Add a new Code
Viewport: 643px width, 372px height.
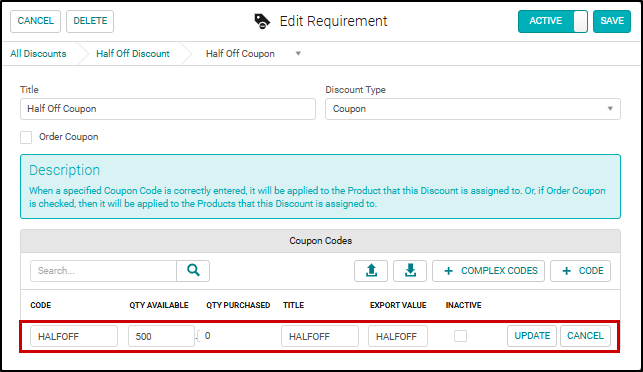tap(580, 271)
